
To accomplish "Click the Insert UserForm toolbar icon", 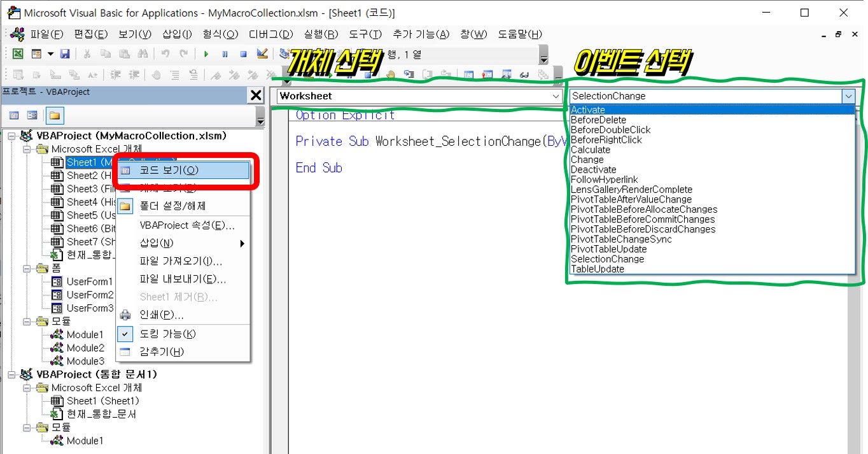I will (x=36, y=55).
